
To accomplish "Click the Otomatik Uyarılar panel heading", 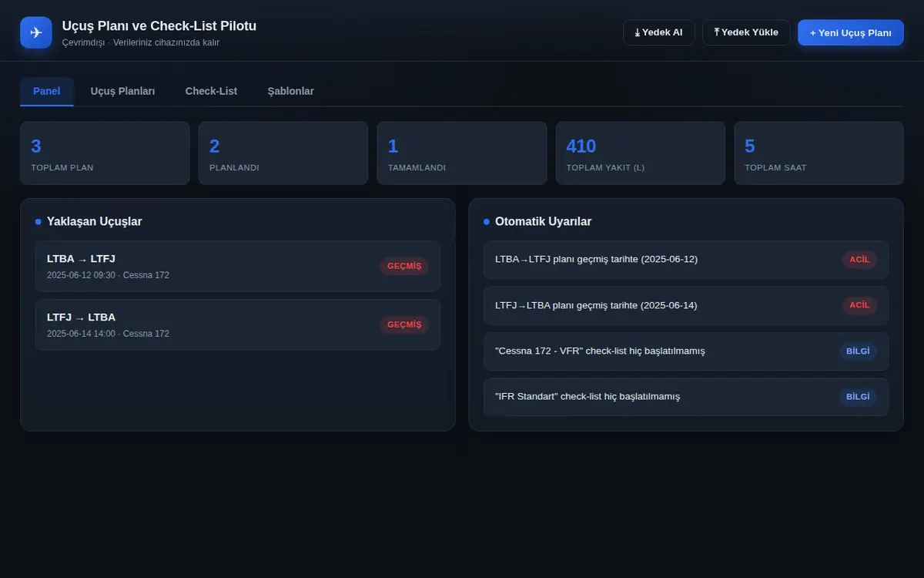I will pyautogui.click(x=543, y=221).
